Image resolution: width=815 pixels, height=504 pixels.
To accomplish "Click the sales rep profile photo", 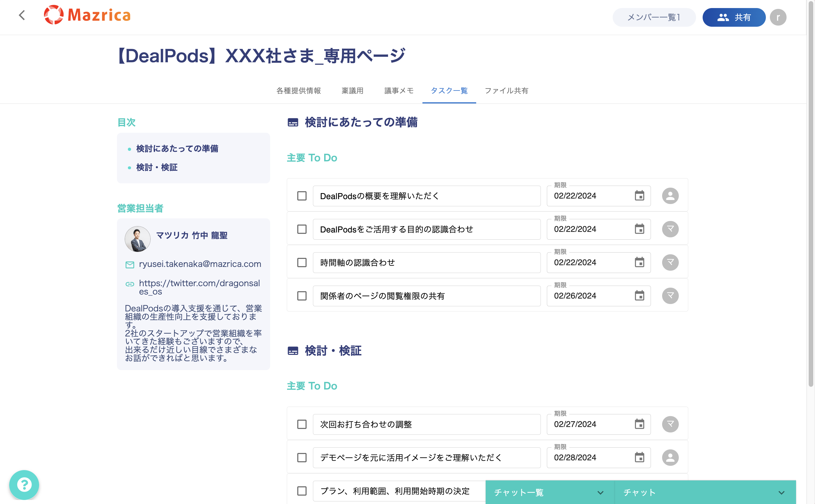I will (138, 239).
